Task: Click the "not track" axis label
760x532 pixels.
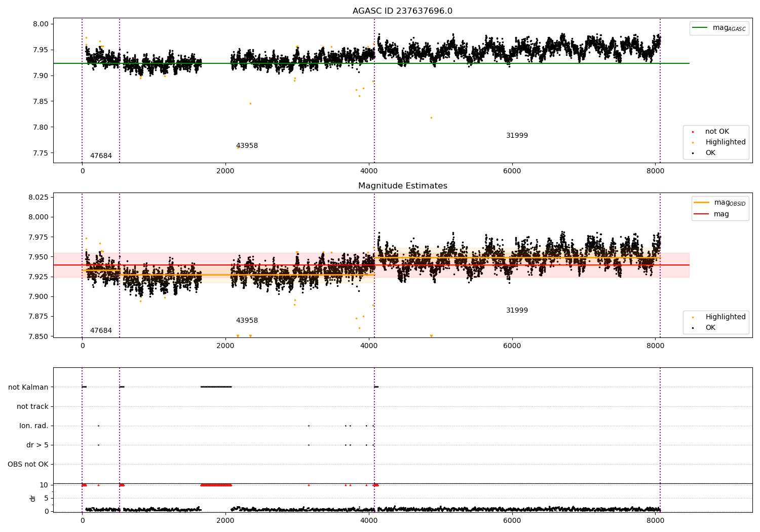Action: pyautogui.click(x=32, y=407)
